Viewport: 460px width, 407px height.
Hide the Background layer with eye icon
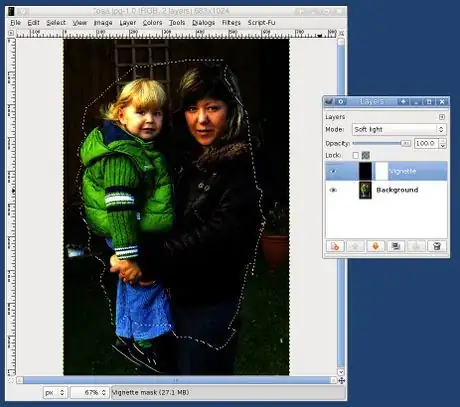[333, 190]
